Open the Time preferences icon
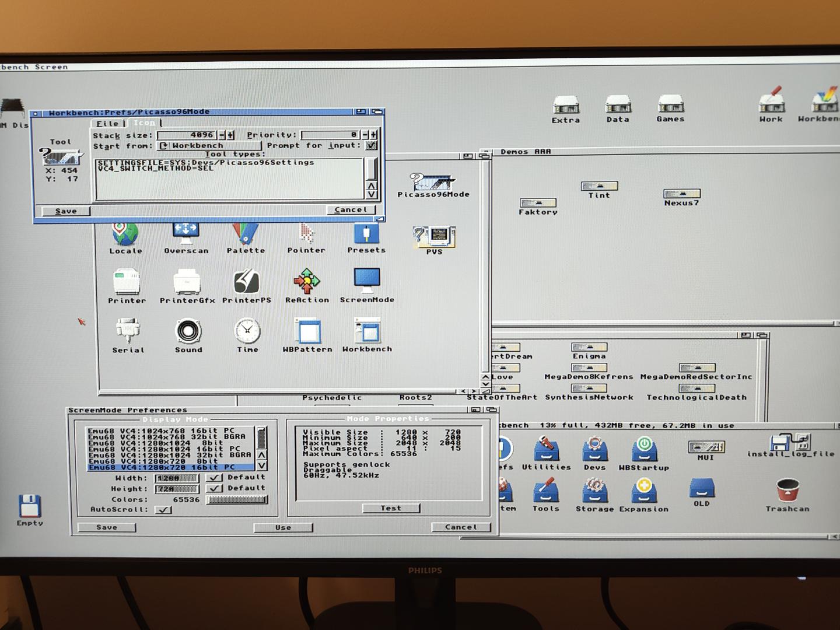Viewport: 840px width, 630px height. [247, 331]
